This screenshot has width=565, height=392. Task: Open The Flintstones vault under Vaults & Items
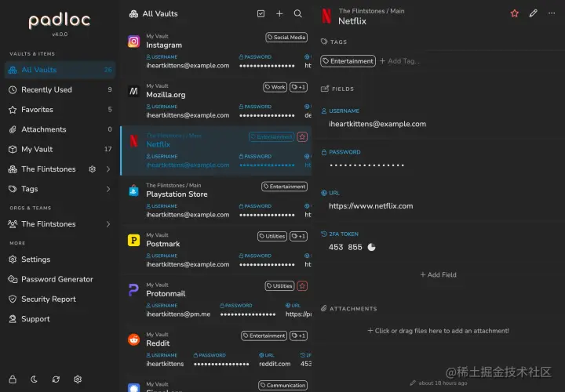point(49,169)
